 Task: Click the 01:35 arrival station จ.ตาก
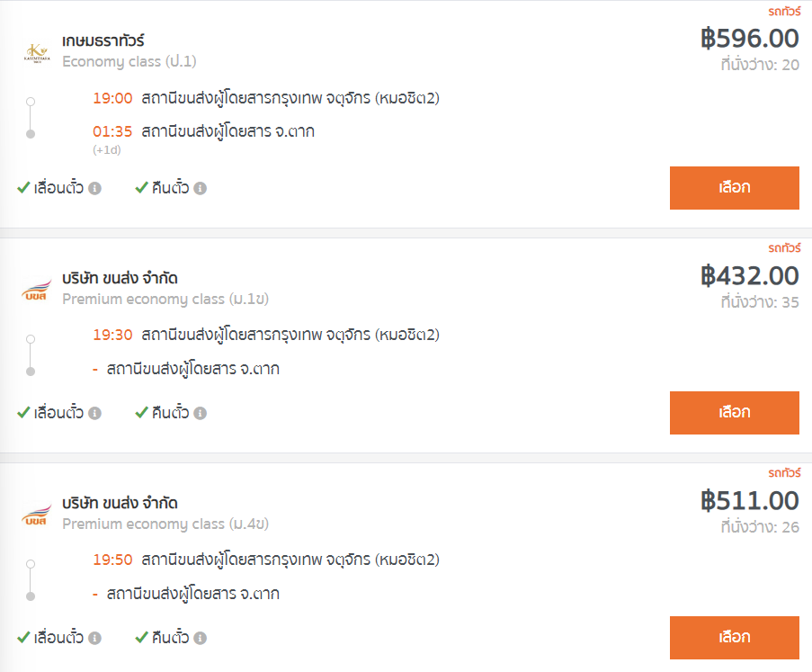point(228,131)
